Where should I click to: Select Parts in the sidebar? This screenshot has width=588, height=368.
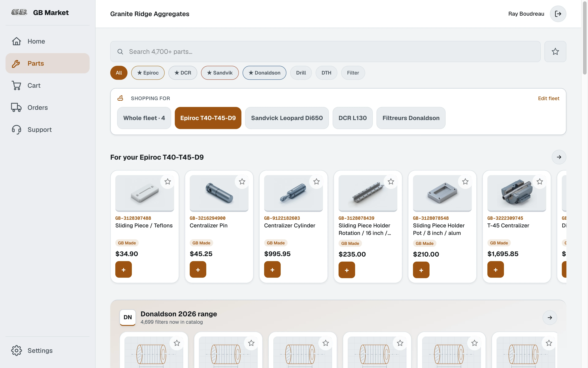47,63
